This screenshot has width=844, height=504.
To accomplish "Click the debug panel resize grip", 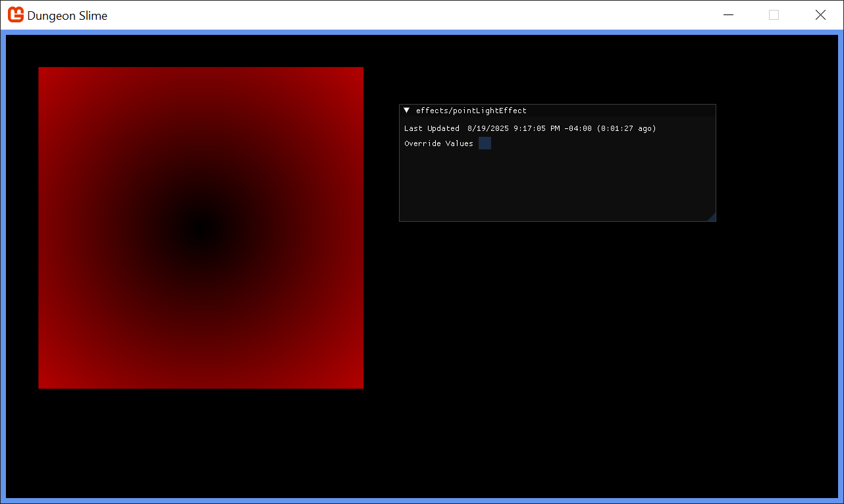I will (712, 217).
